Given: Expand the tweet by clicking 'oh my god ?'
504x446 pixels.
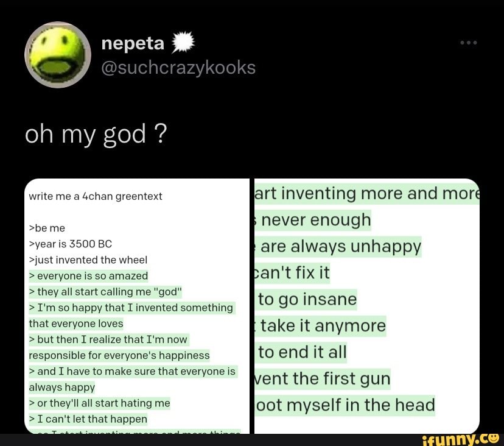Looking at the screenshot, I should (95, 134).
